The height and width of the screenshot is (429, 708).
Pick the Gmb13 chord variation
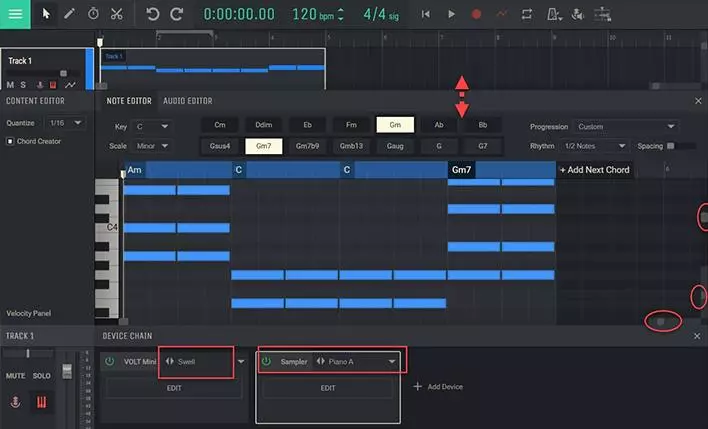click(x=351, y=146)
